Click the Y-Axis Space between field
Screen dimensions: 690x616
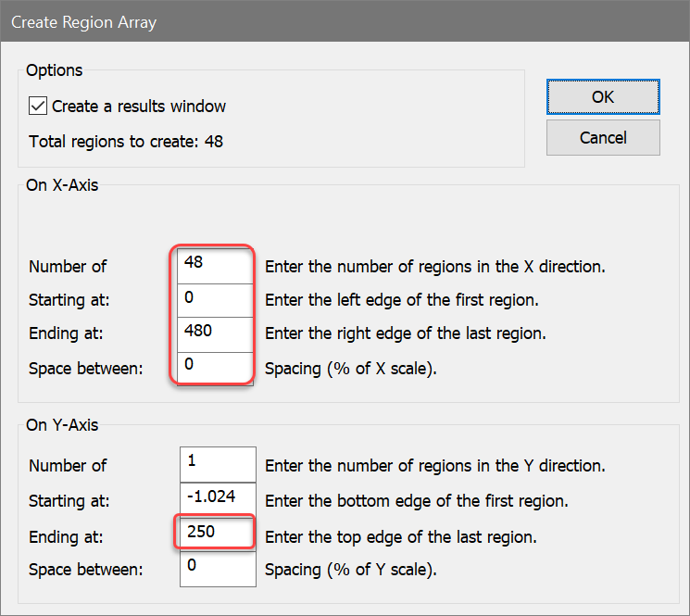click(x=217, y=568)
